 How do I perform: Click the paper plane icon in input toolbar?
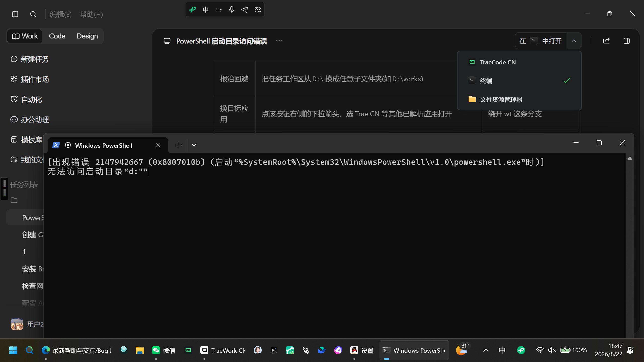click(x=245, y=10)
